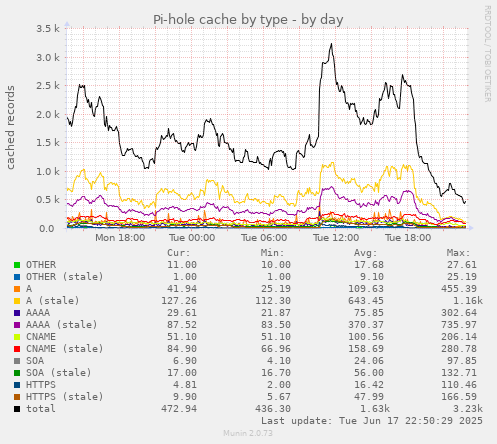Click the black total line peak near Tue 12:00
Screen dimensions: 497x444
(x=331, y=44)
